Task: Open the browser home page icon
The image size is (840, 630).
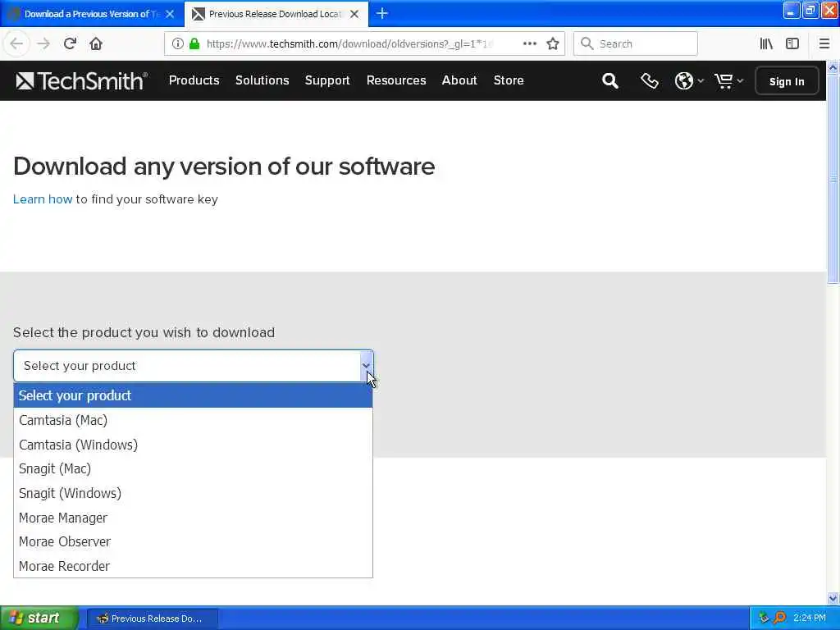Action: 96,43
